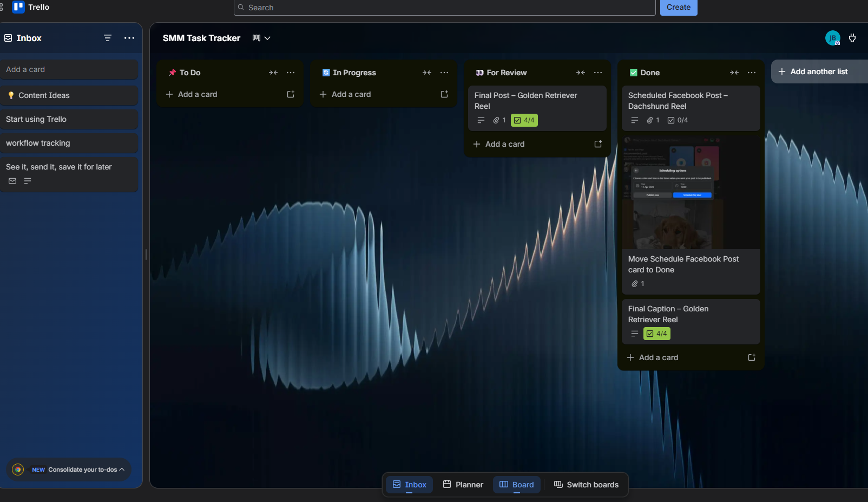Open the Inbox filter icon
The width and height of the screenshot is (868, 502).
(108, 38)
